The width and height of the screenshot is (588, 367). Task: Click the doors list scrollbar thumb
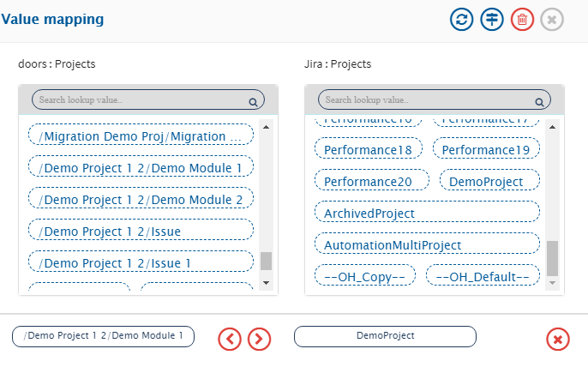266,261
